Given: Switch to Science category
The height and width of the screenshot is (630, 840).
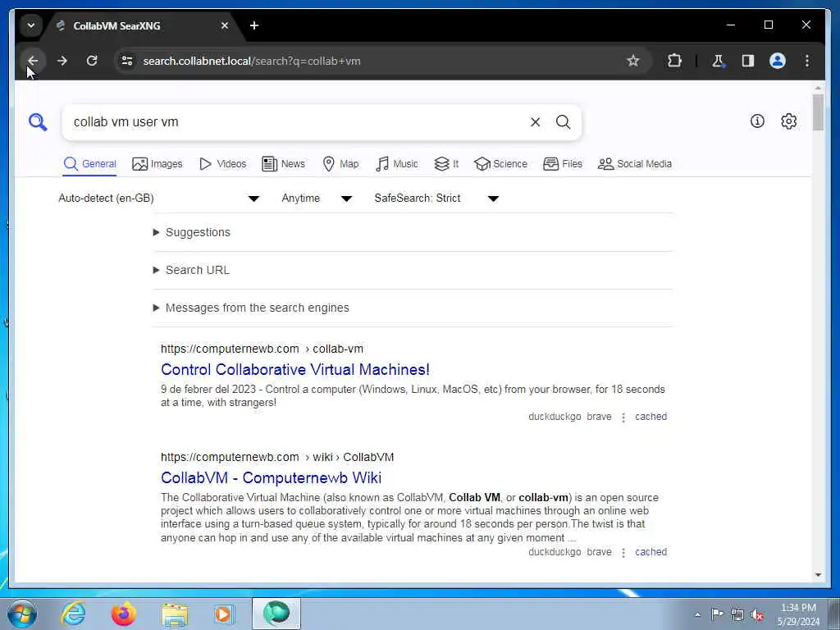Looking at the screenshot, I should tap(500, 164).
